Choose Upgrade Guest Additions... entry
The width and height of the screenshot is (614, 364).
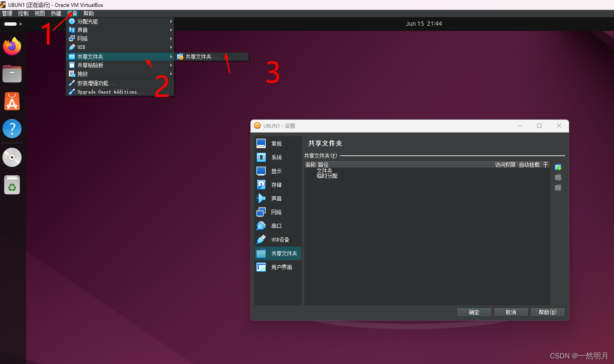(120, 92)
